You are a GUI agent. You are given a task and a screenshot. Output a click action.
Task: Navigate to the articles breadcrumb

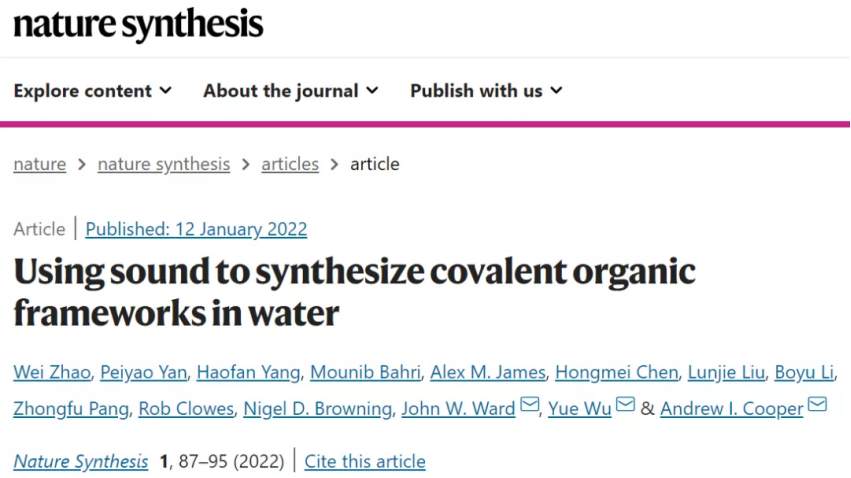point(290,164)
